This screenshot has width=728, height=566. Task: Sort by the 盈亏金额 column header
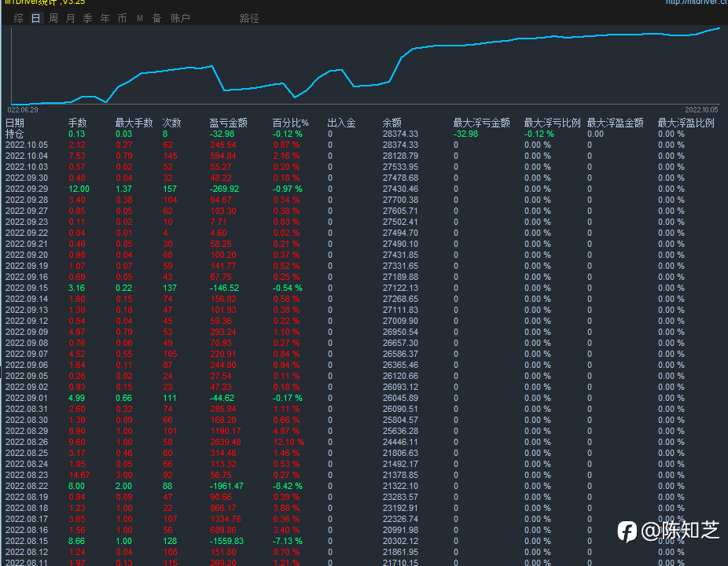tap(229, 123)
